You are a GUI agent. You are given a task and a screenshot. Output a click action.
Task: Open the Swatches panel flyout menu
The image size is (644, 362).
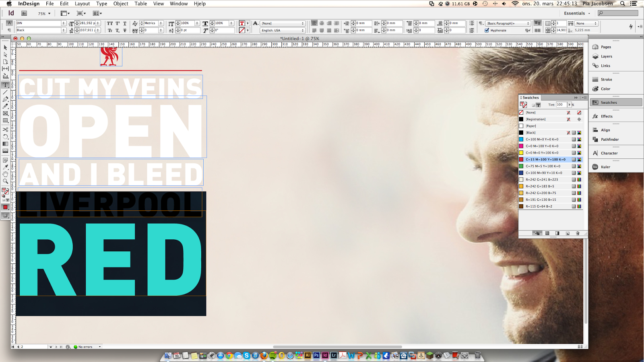click(x=584, y=97)
